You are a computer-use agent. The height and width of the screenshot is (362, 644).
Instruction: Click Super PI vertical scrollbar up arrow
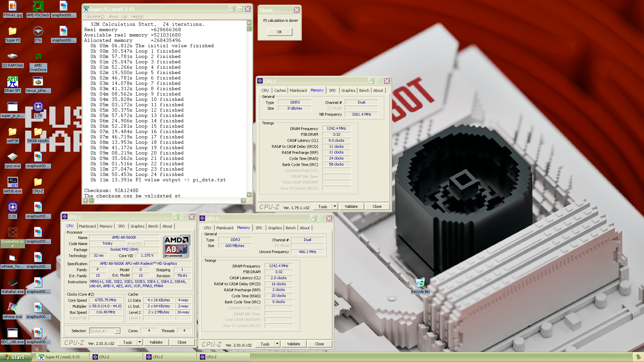[x=249, y=23]
